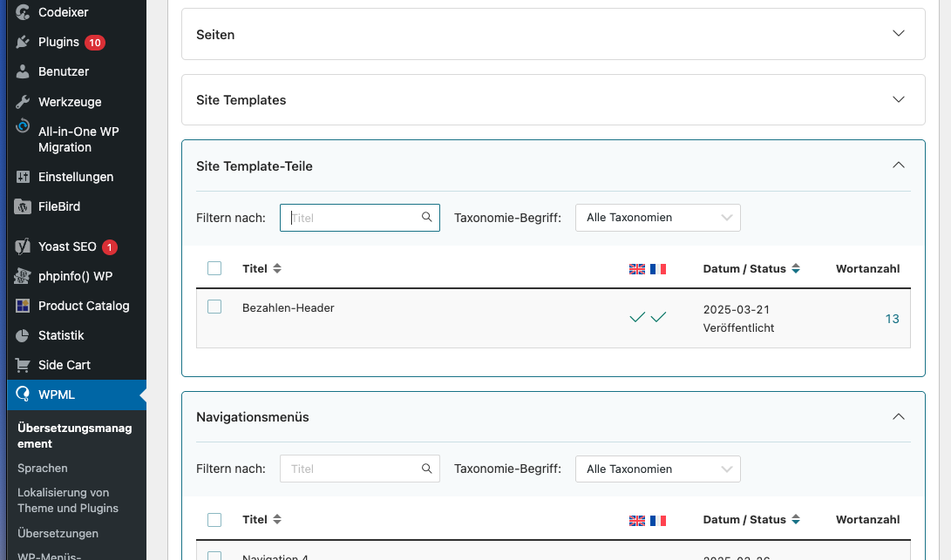
Task: Click the WPML logo icon
Action: pos(23,395)
